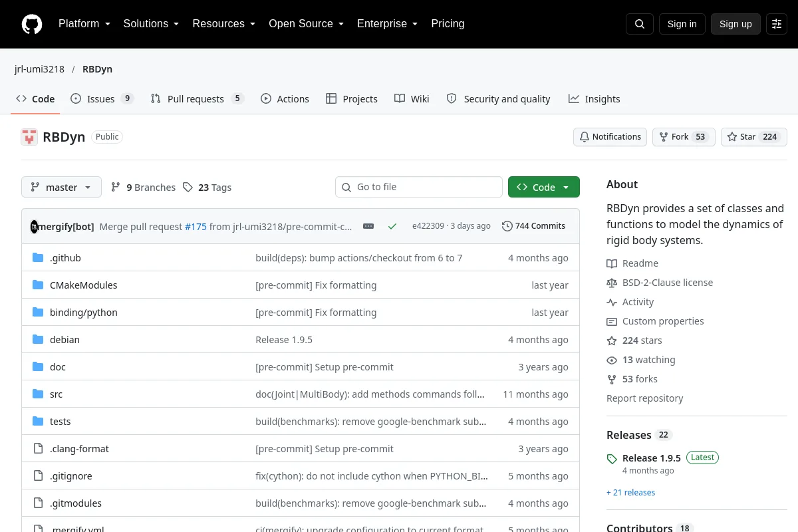Open Release 1.9.5 link
The height and width of the screenshot is (532, 798).
[x=652, y=458]
